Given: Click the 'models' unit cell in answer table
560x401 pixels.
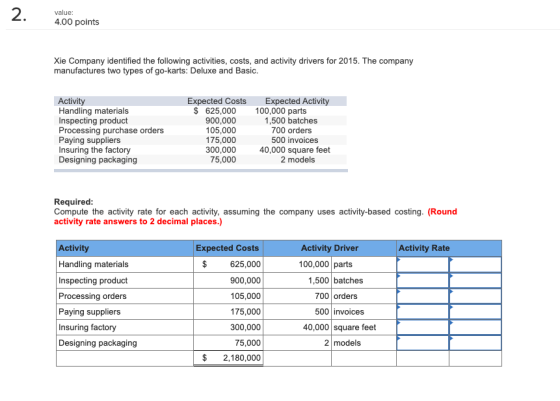Looking at the screenshot, I should (364, 343).
